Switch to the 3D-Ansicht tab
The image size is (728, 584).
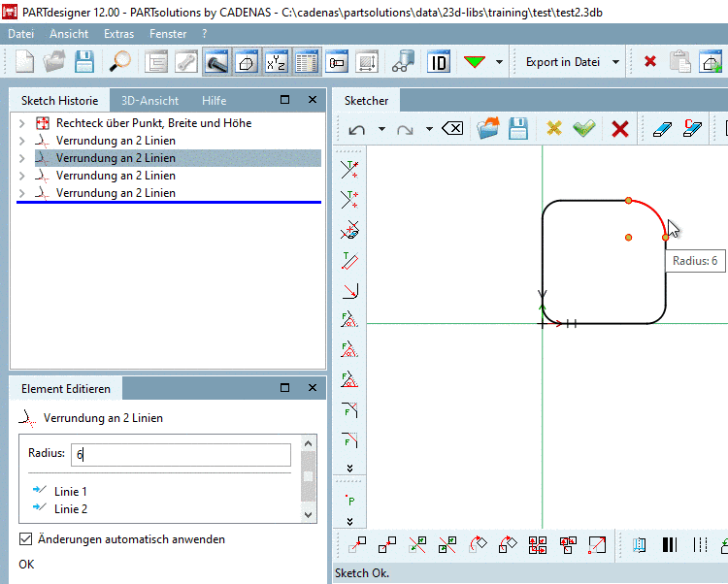148,100
